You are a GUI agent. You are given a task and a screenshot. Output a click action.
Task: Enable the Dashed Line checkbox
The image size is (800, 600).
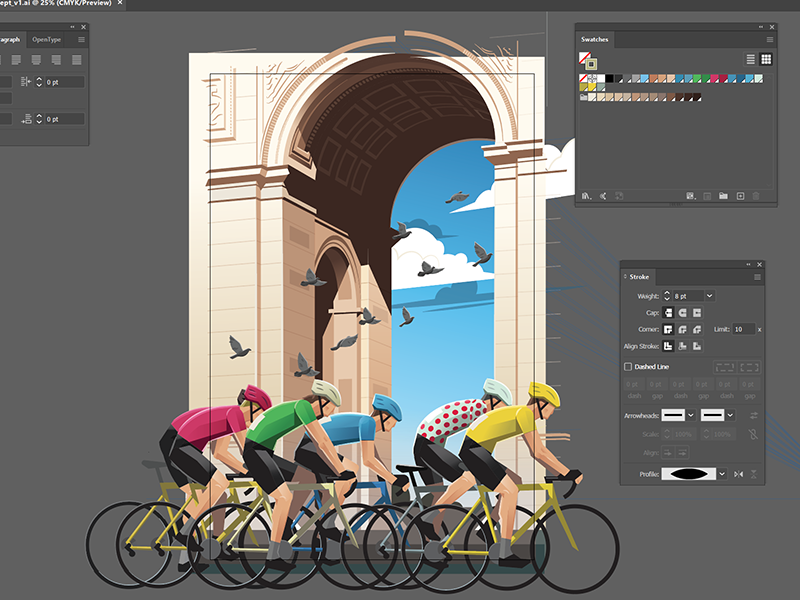tap(629, 367)
